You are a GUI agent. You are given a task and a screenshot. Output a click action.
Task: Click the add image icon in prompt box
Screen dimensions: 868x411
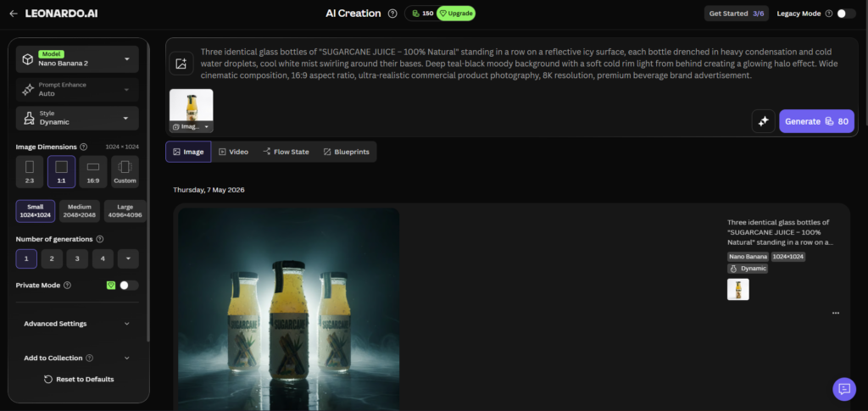point(181,64)
